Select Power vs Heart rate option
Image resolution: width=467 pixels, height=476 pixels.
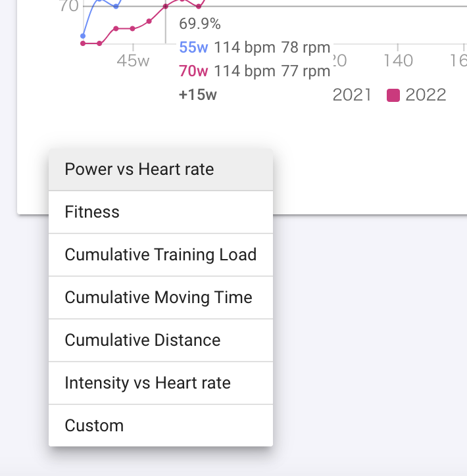coord(139,170)
